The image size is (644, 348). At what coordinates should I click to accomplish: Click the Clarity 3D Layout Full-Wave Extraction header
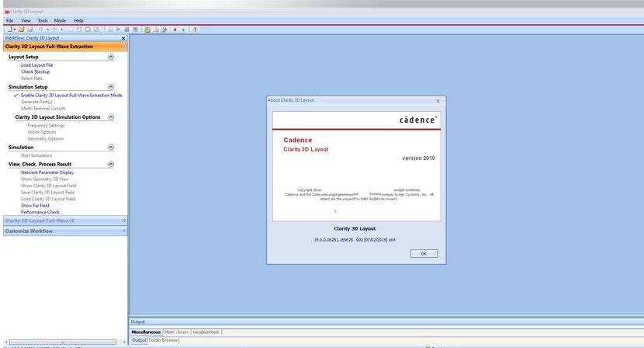[x=65, y=47]
